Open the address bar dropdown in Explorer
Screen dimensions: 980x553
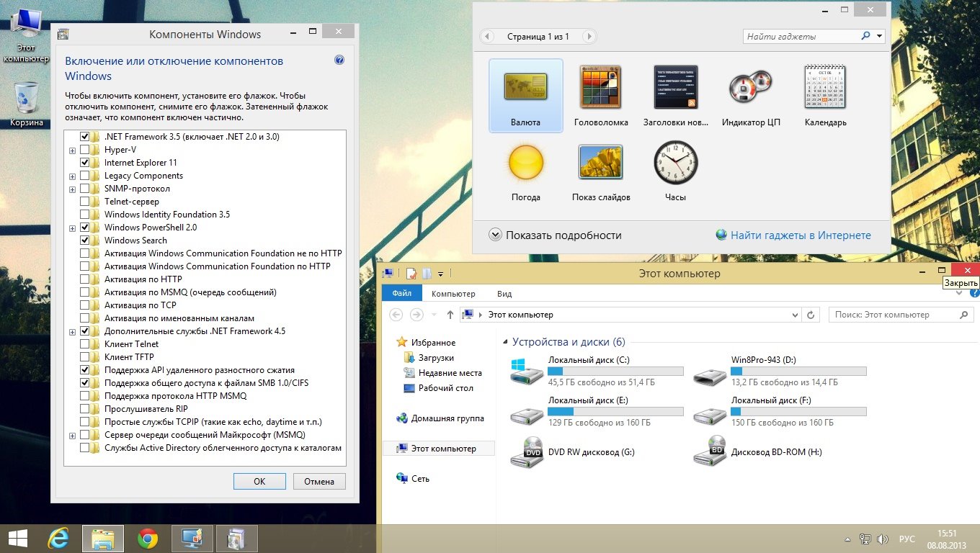pyautogui.click(x=795, y=315)
